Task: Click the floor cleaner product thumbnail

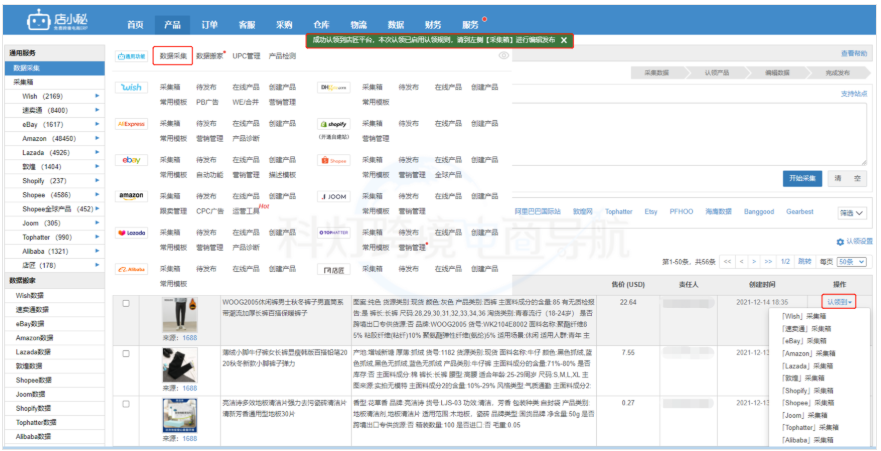Action: tap(180, 416)
